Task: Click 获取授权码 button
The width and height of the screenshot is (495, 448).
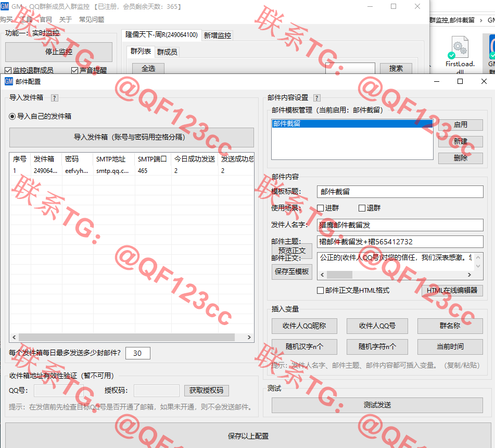Action: coord(207,391)
